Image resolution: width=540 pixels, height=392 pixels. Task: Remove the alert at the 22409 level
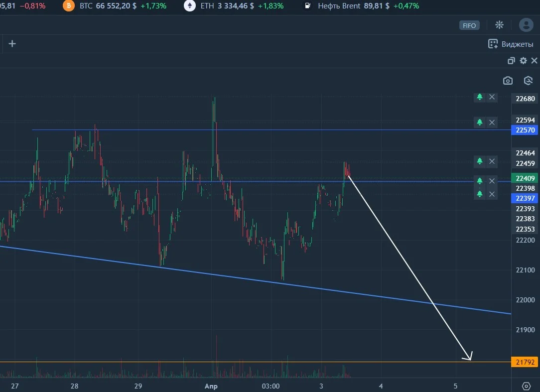(x=492, y=181)
